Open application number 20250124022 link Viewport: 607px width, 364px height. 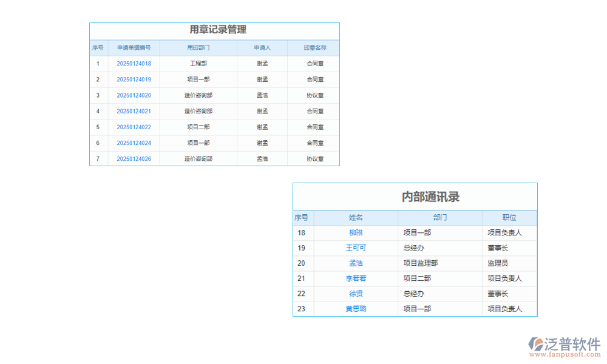click(134, 127)
